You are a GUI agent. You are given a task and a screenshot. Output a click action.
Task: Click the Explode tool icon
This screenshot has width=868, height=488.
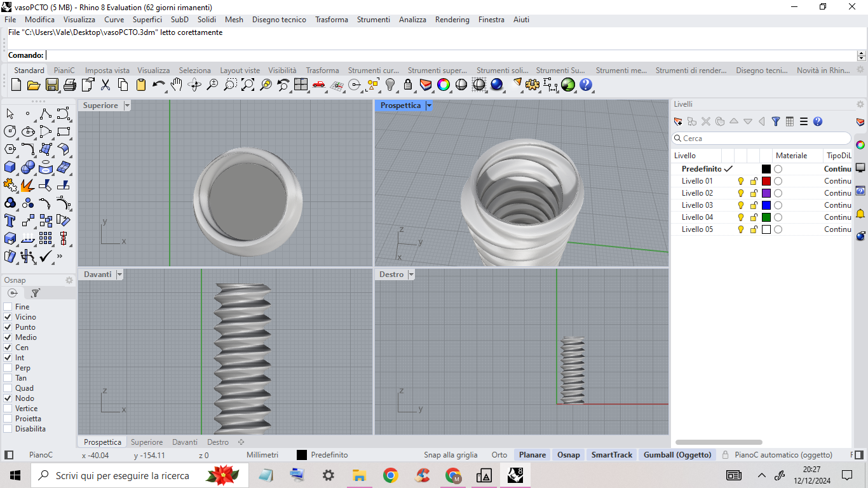pyautogui.click(x=28, y=185)
